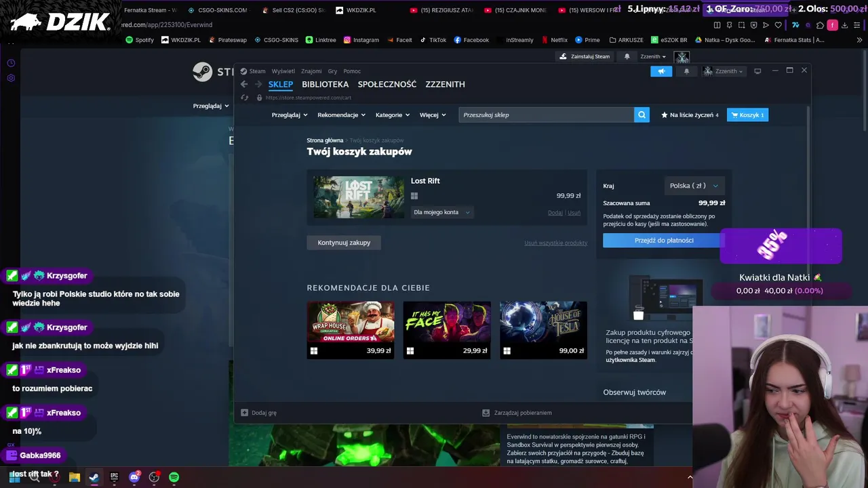Viewport: 868px width, 488px height.
Task: Click the magnifier search button in Steam store
Action: pos(642,115)
